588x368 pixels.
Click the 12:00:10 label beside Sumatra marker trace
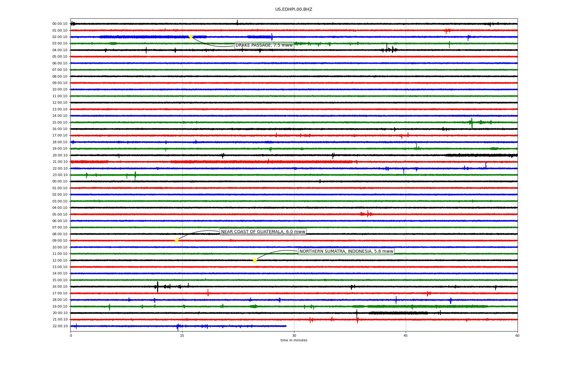click(60, 261)
